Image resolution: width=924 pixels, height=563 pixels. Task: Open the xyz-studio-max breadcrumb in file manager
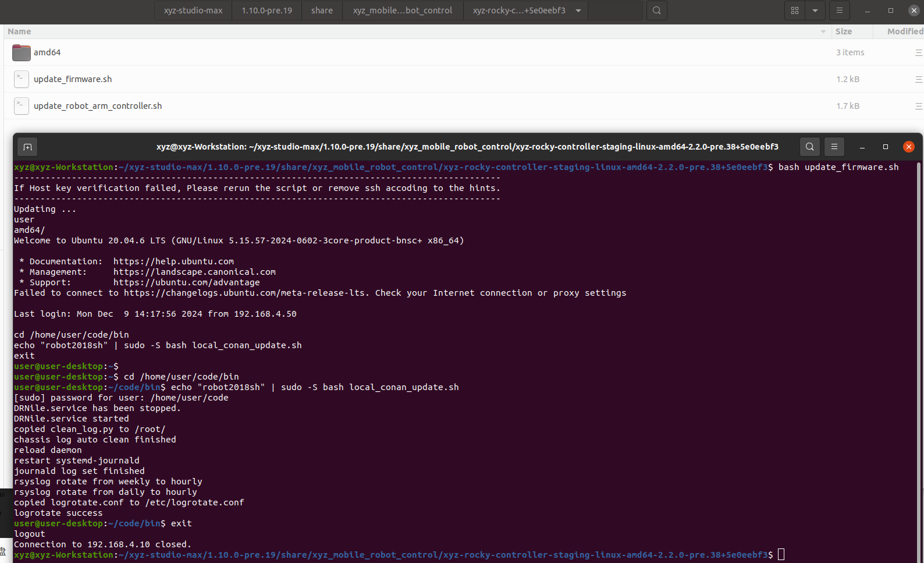point(193,10)
